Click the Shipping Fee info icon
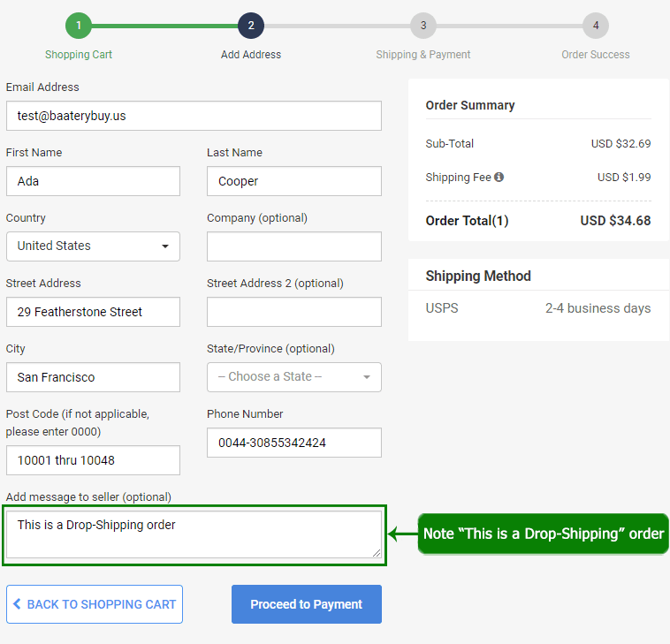670x644 pixels. (x=499, y=178)
